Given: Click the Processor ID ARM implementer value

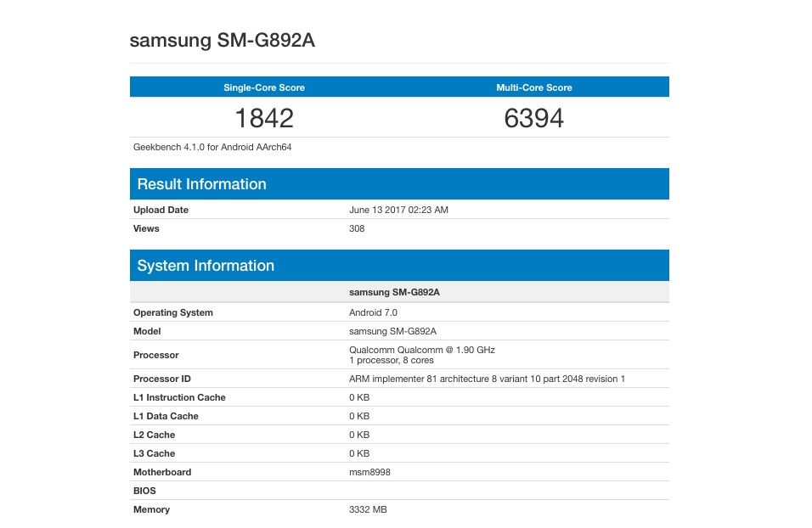Looking at the screenshot, I should click(487, 379).
